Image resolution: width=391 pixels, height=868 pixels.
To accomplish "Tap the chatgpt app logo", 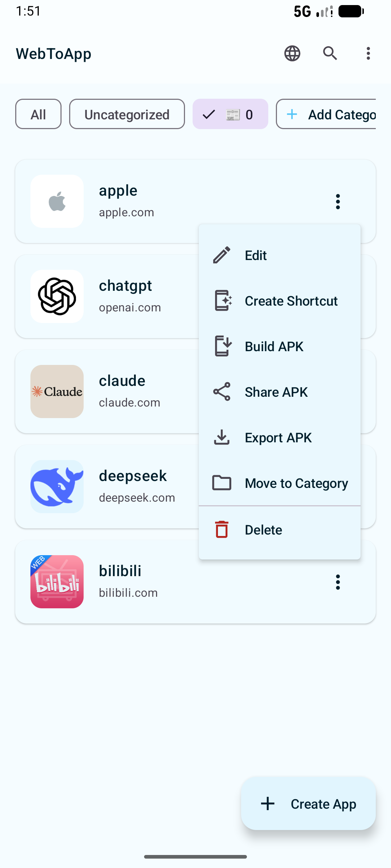I will 57,297.
